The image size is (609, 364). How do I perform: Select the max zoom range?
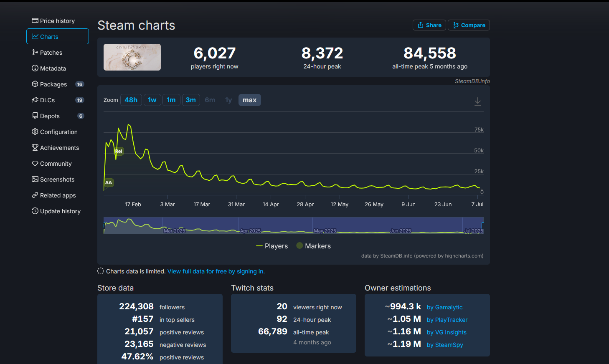click(x=250, y=100)
